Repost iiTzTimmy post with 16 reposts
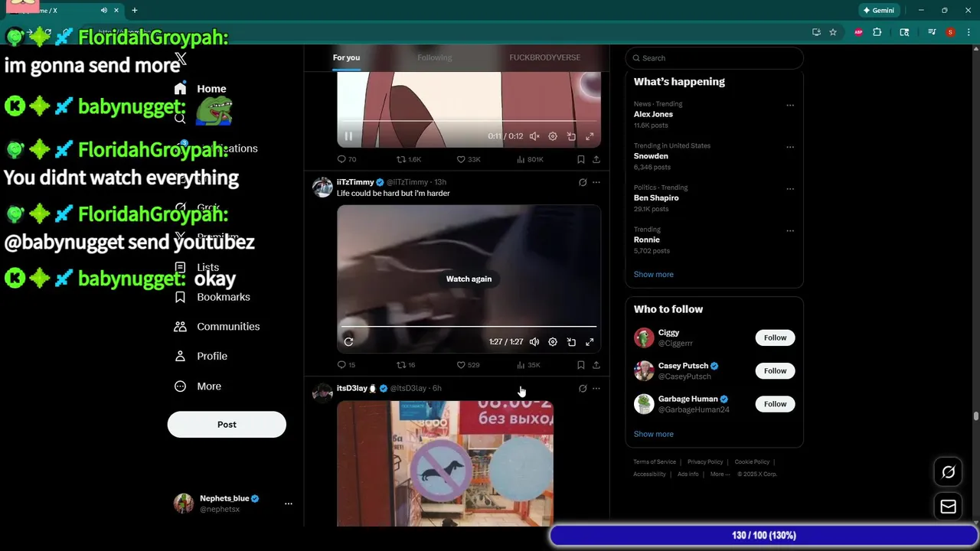 [406, 365]
